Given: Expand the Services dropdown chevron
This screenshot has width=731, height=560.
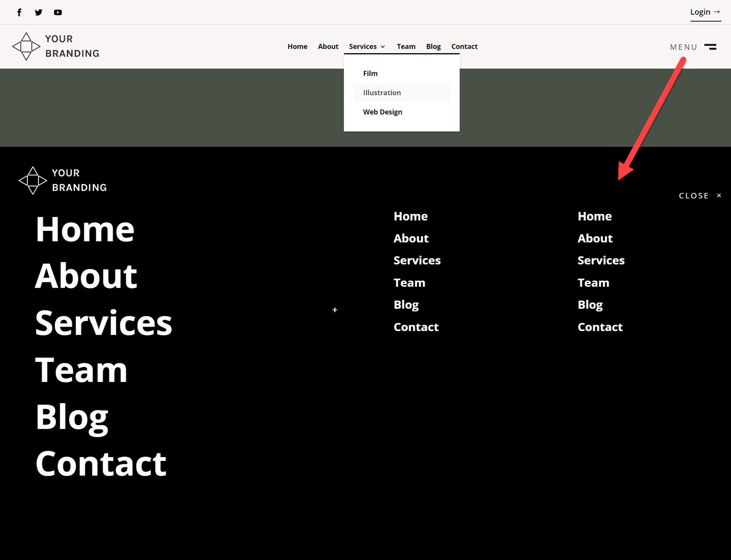Looking at the screenshot, I should pyautogui.click(x=383, y=47).
